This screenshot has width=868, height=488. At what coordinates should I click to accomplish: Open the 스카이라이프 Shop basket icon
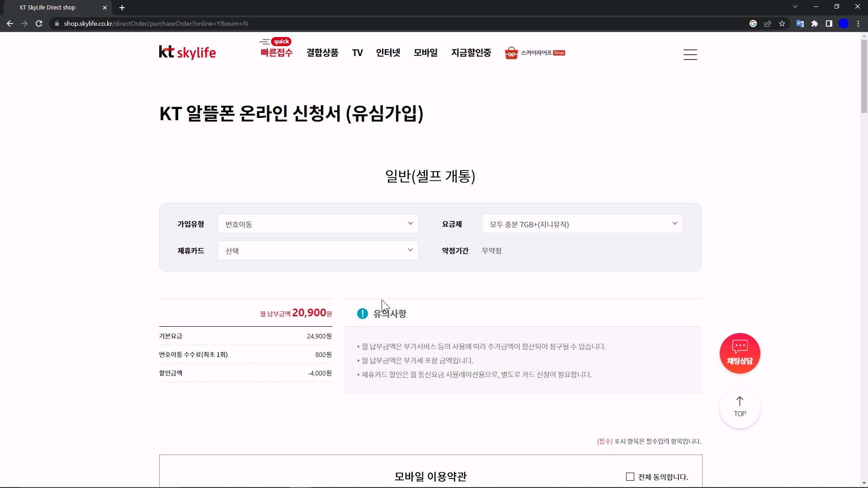click(x=511, y=53)
